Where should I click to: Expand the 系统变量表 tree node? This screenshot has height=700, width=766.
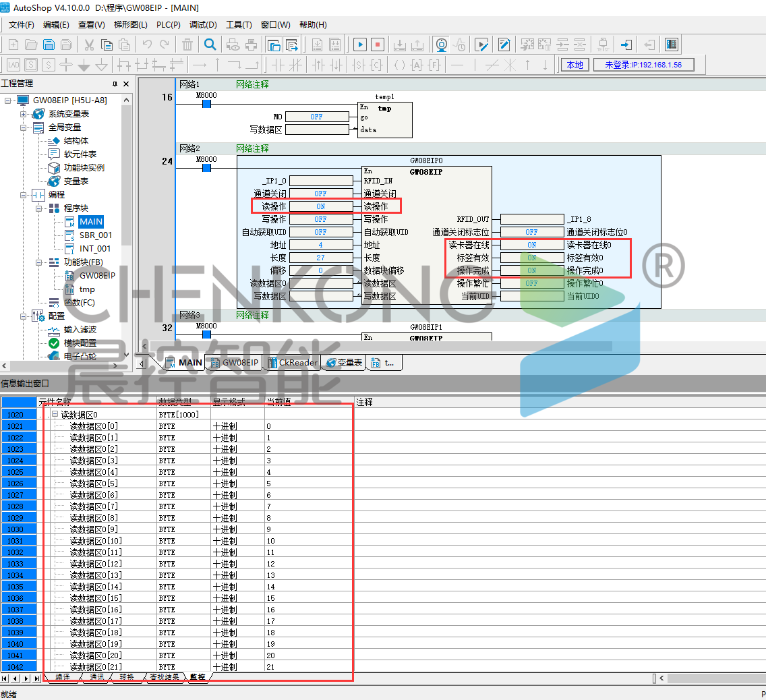click(23, 114)
